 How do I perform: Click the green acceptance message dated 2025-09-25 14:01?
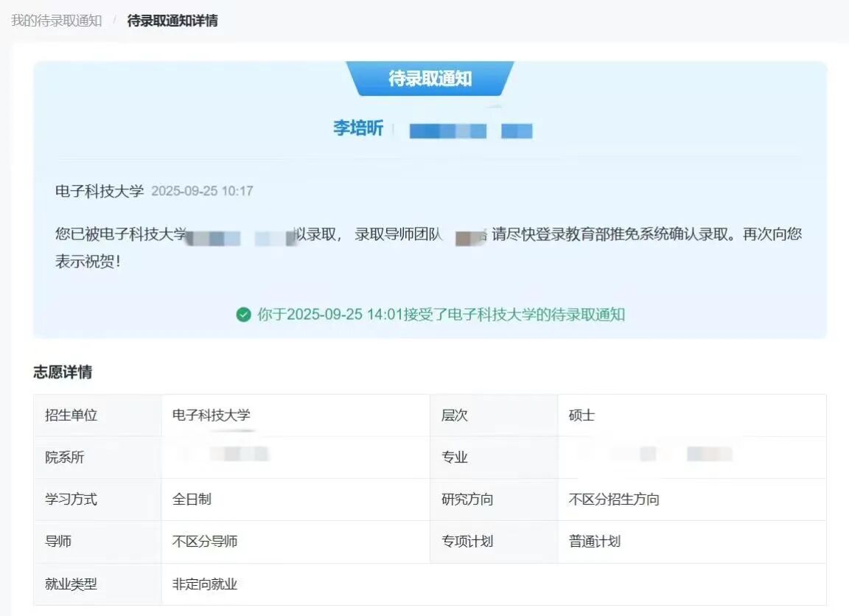pyautogui.click(x=441, y=315)
